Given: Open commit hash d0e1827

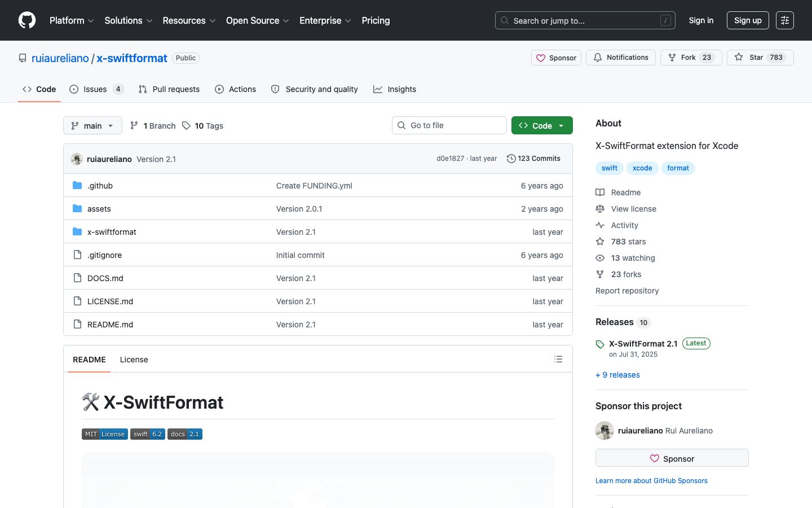Looking at the screenshot, I should [x=450, y=159].
